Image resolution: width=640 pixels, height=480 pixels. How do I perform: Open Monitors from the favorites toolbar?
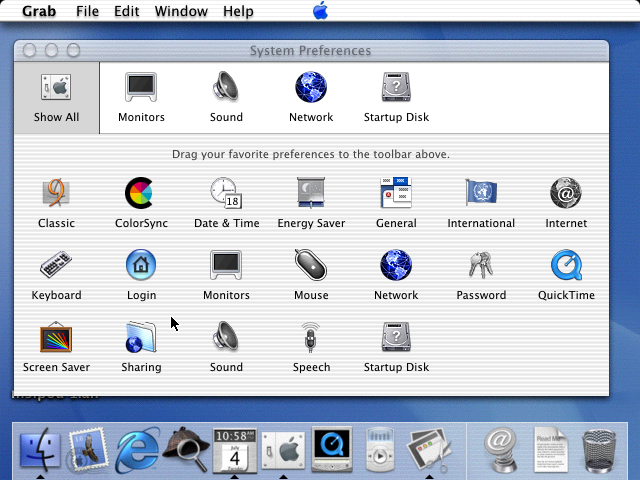(141, 98)
